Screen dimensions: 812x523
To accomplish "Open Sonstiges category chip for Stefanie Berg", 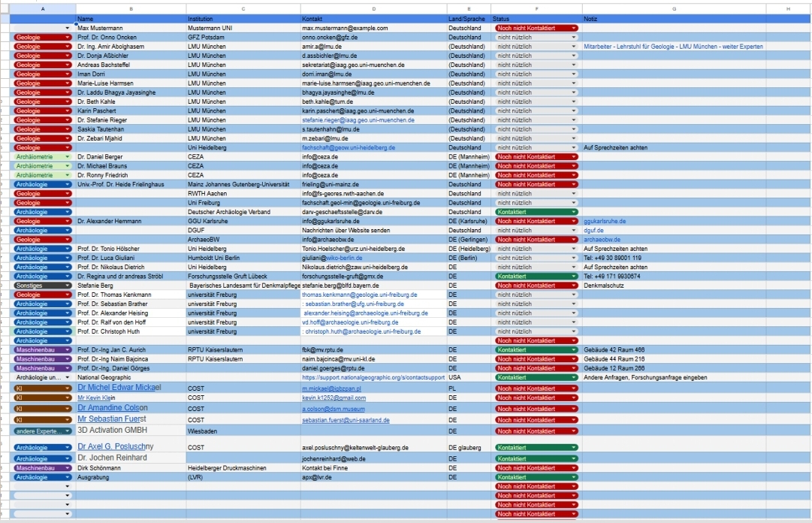I will pos(43,286).
